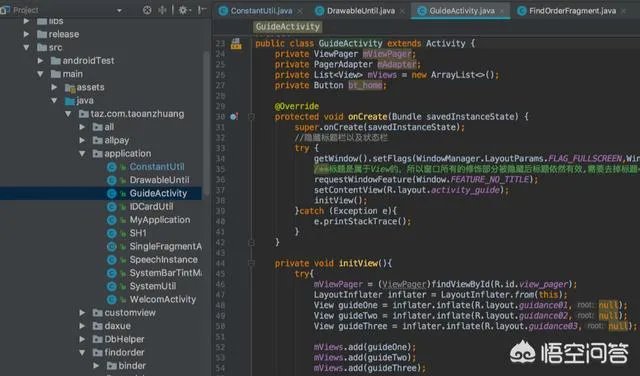Hide the Project tool window
The image size is (640, 376).
(202, 10)
